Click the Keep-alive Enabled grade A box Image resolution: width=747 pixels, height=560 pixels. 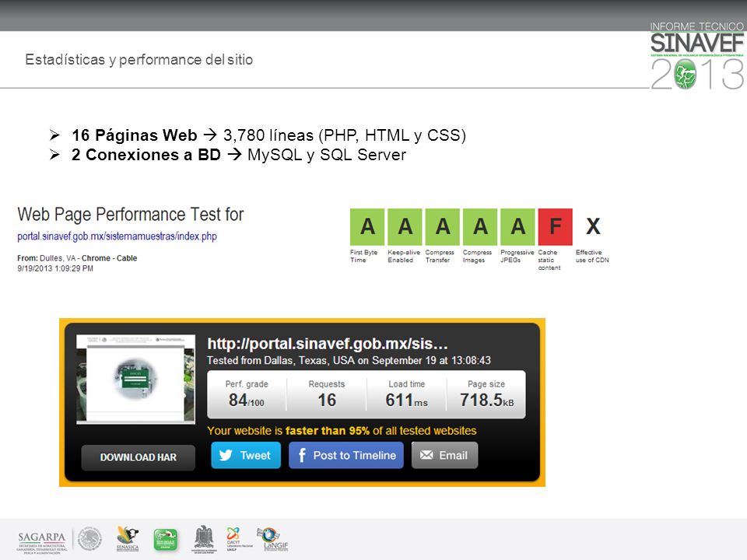405,226
